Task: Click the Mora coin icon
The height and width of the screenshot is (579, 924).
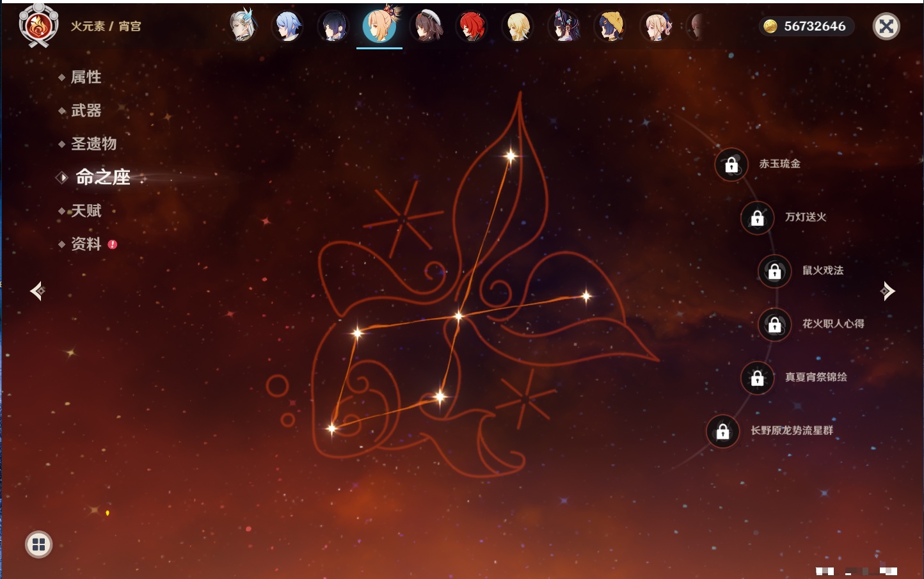Action: click(x=770, y=26)
